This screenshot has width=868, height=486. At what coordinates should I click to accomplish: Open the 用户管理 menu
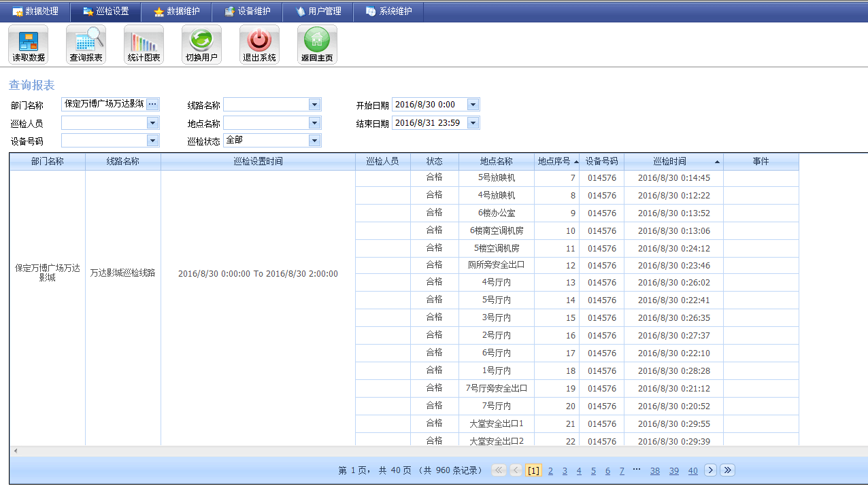318,12
